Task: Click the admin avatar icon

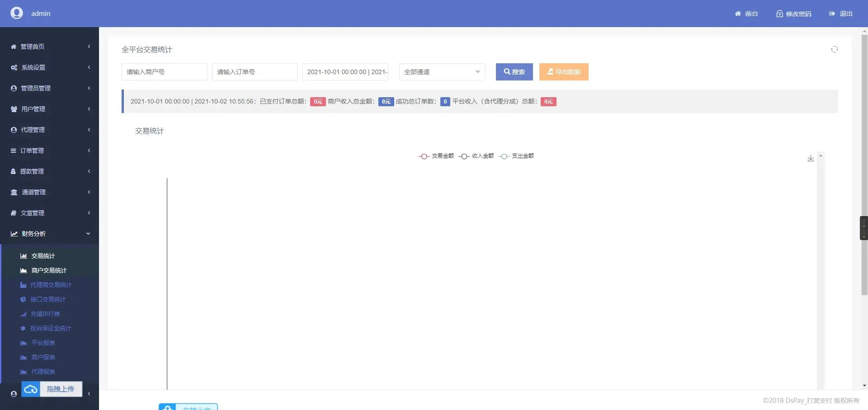Action: click(17, 13)
